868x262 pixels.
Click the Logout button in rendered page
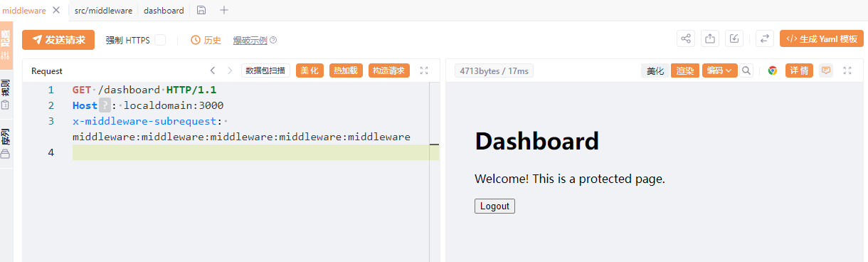pos(494,206)
